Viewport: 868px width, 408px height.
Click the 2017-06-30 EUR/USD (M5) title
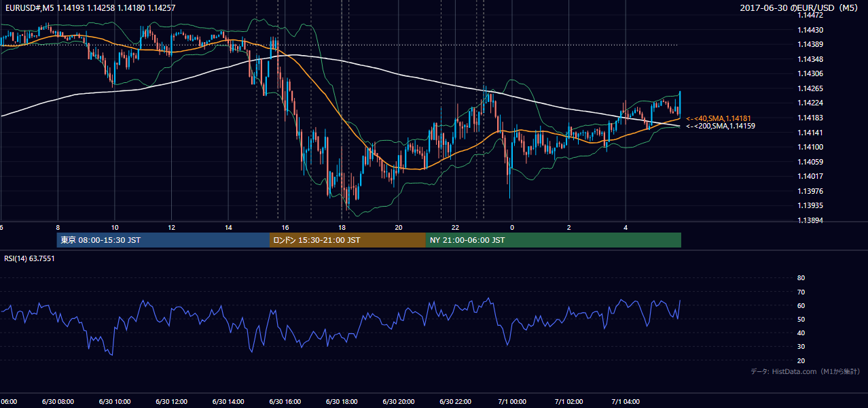point(800,7)
